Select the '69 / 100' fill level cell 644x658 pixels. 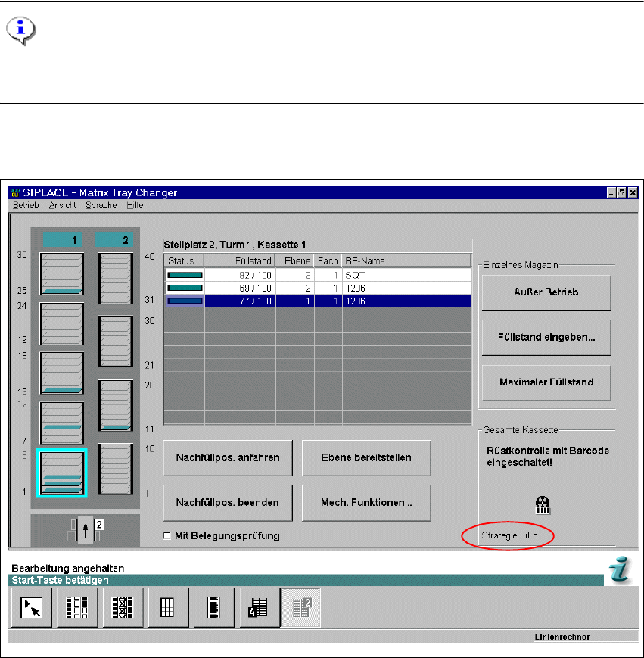pyautogui.click(x=240, y=288)
